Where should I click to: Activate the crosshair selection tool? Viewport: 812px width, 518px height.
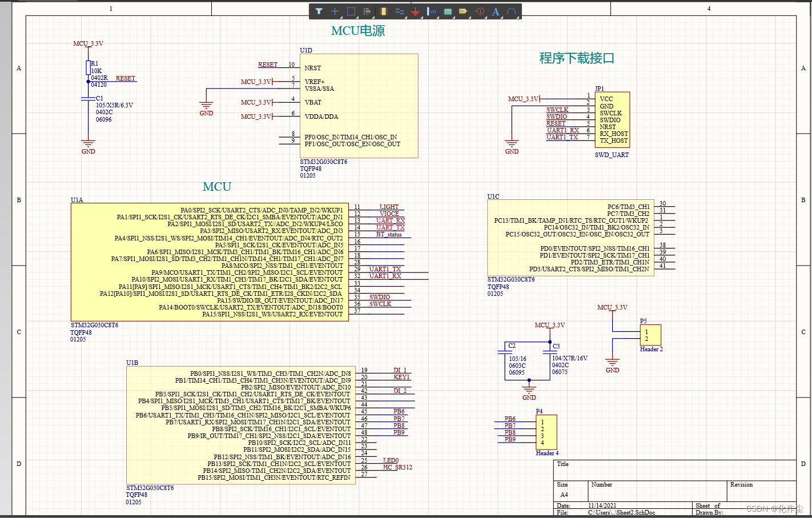pos(335,11)
